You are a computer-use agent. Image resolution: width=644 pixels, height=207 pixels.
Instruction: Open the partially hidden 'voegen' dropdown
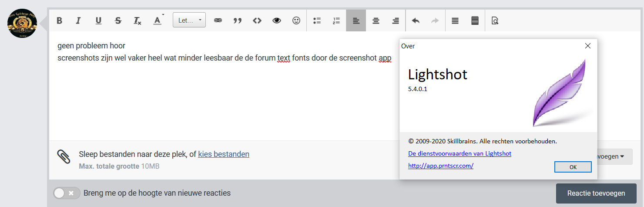tap(615, 156)
